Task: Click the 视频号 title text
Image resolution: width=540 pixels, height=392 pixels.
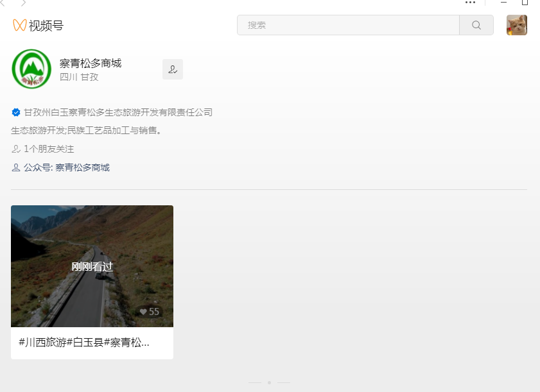Action: click(x=46, y=26)
